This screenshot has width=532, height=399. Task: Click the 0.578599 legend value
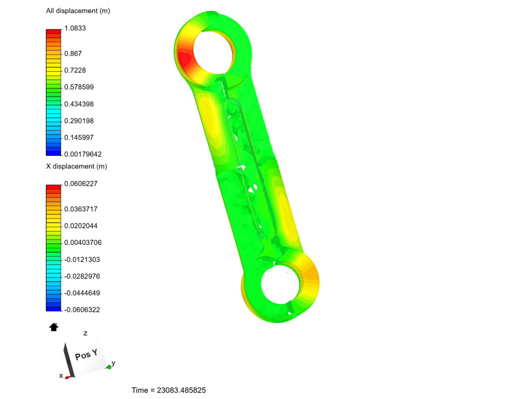[79, 87]
